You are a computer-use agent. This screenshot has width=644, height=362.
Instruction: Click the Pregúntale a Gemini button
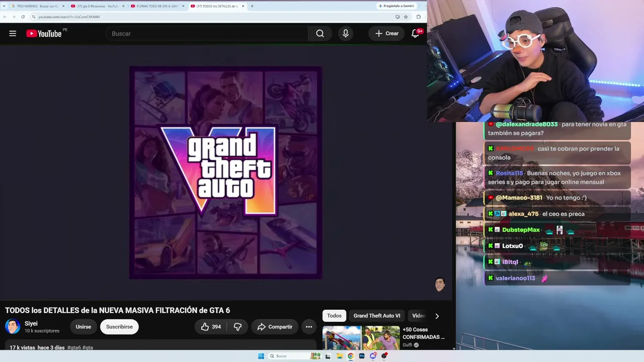(x=395, y=6)
